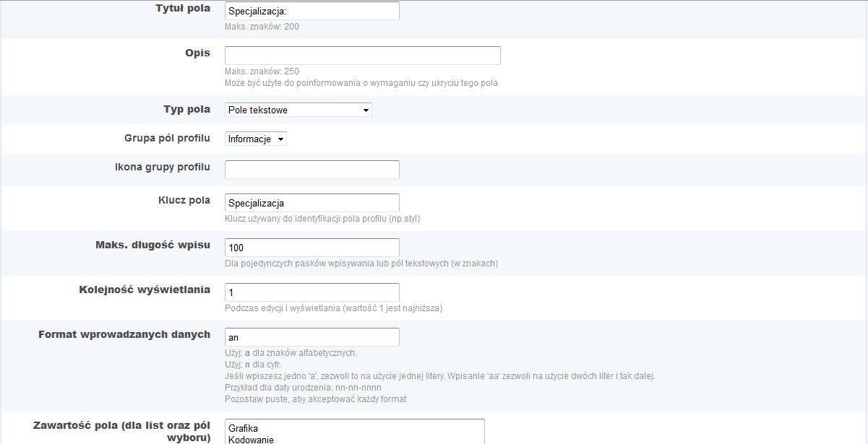
Task: Select the Klucz pola input
Action: click(311, 203)
